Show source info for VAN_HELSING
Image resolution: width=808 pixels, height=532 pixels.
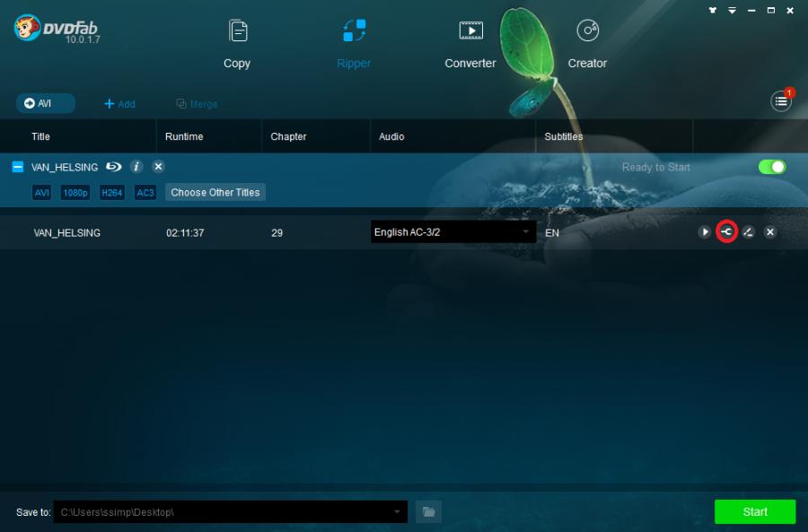136,166
